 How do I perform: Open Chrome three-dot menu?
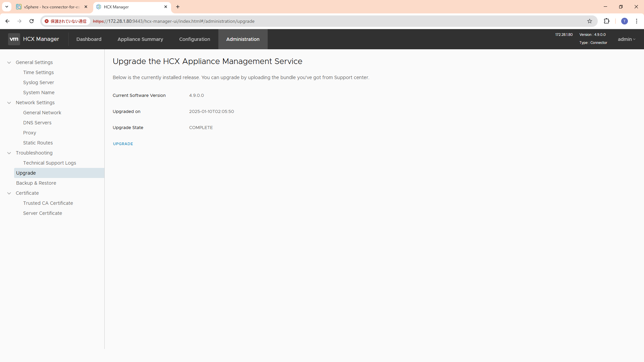pyautogui.click(x=637, y=21)
